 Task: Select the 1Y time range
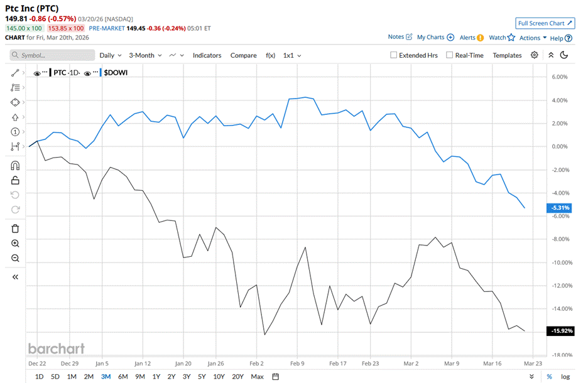[x=156, y=377]
